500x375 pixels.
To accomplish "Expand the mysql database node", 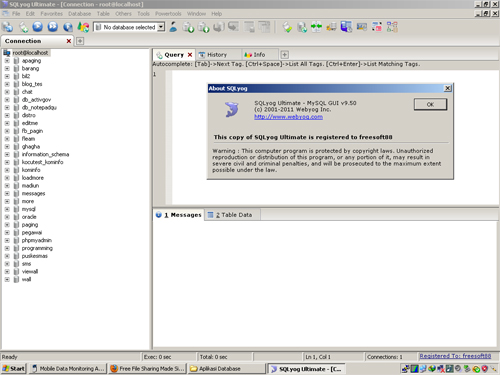I will [x=7, y=209].
